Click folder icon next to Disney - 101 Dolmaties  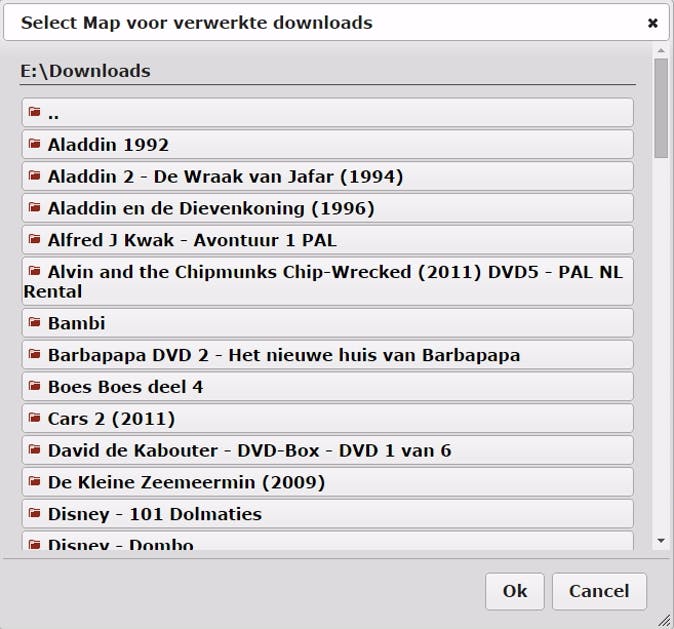coord(34,513)
